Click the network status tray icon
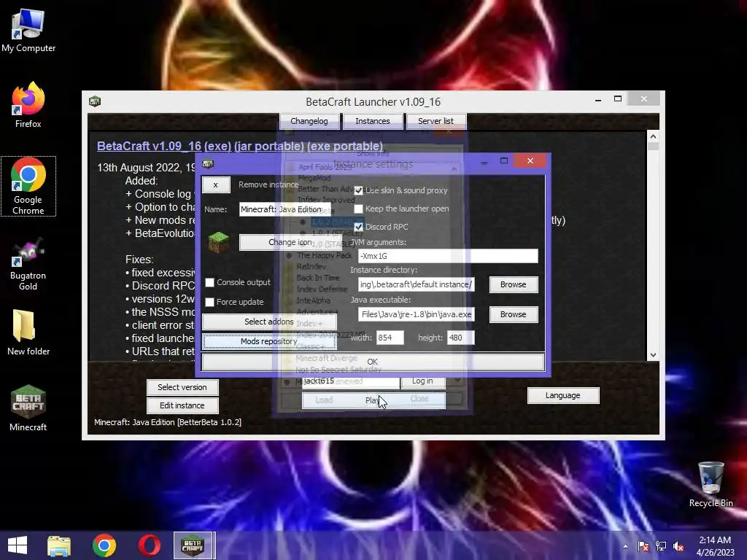 tap(661, 546)
